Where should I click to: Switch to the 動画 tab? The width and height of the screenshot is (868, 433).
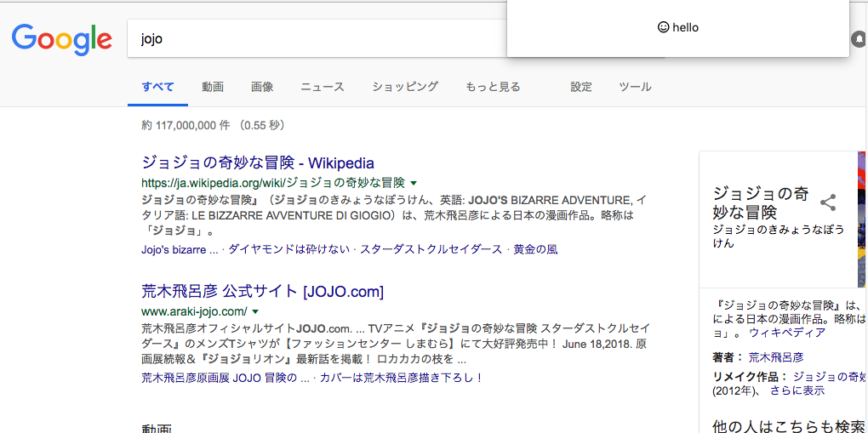tap(213, 87)
